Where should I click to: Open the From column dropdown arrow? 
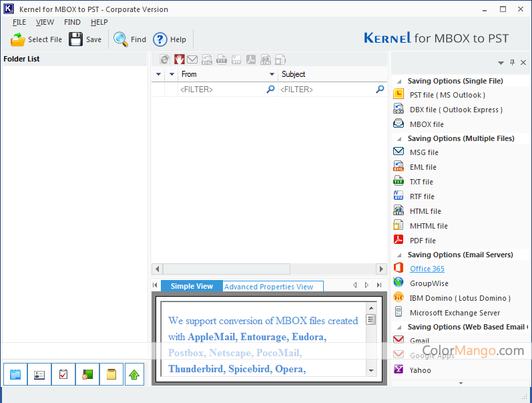point(272,74)
